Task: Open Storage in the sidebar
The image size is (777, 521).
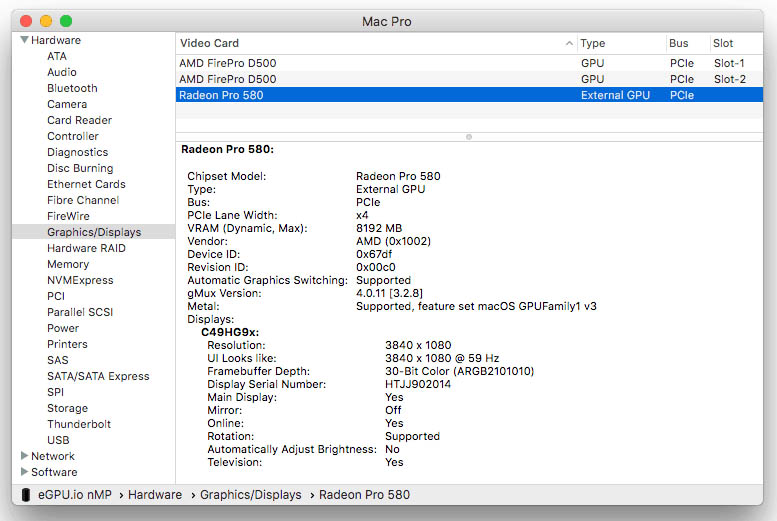Action: [67, 408]
